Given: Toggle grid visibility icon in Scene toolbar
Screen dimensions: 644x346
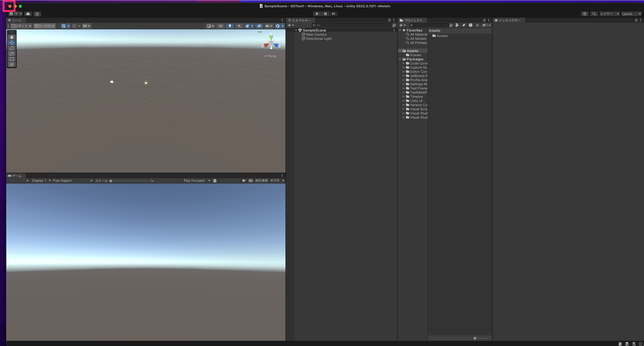Looking at the screenshot, I should 65,26.
